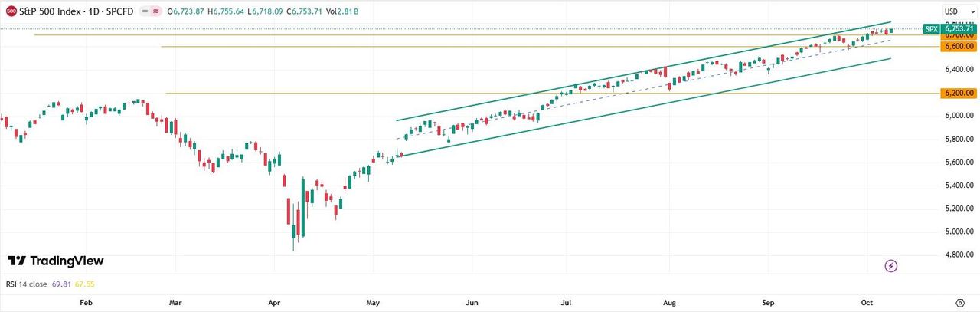Click the Oct label on time axis
Viewport: 980px width, 312px height.
(868, 303)
